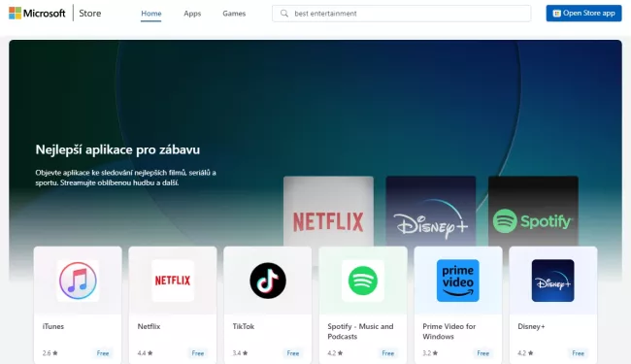Screen dimensions: 631x364
Task: Click the Prime Video app icon
Action: coord(458,281)
